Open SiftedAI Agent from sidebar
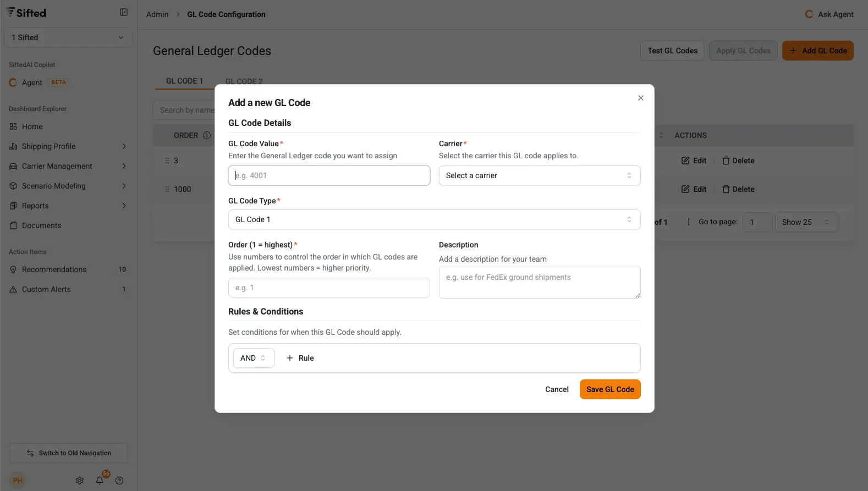Image resolution: width=868 pixels, height=491 pixels. 32,82
